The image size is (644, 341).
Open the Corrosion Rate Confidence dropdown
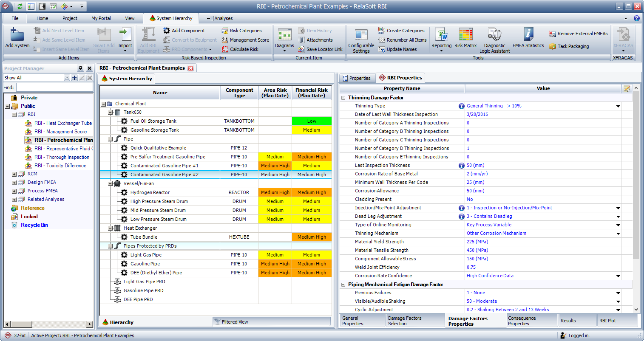click(x=618, y=276)
